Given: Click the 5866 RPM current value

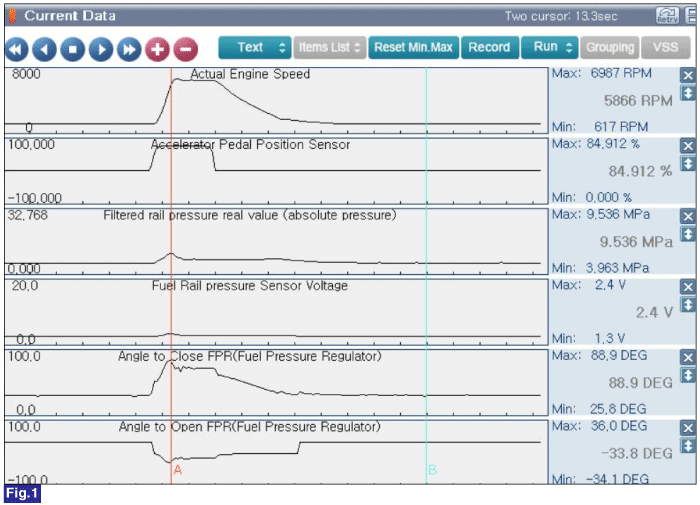Looking at the screenshot, I should (638, 101).
